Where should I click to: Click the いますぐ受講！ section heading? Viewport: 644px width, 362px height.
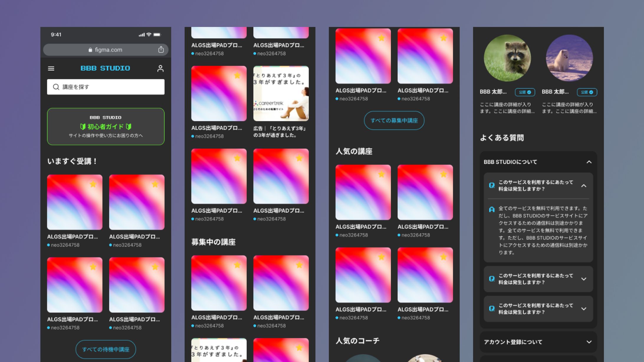[72, 161]
